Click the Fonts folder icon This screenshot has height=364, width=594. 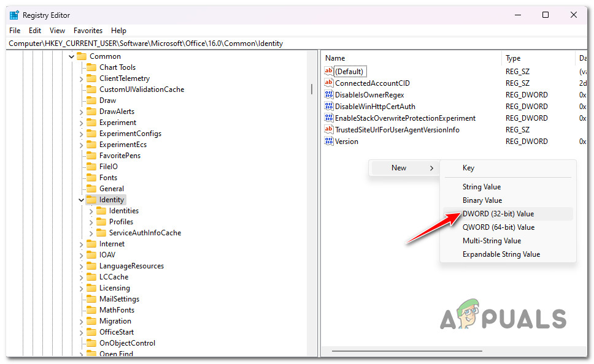91,178
